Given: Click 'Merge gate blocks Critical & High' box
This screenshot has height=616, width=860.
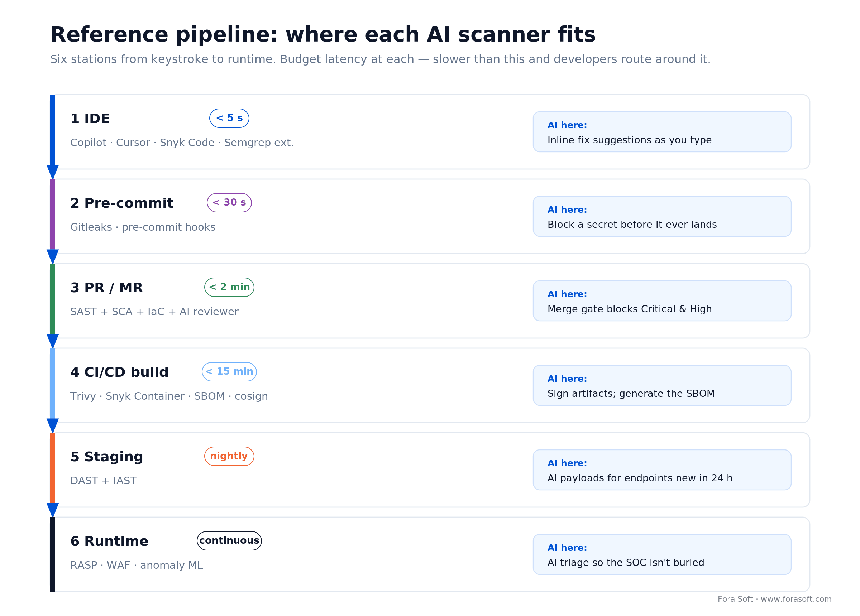Looking at the screenshot, I should coord(662,301).
